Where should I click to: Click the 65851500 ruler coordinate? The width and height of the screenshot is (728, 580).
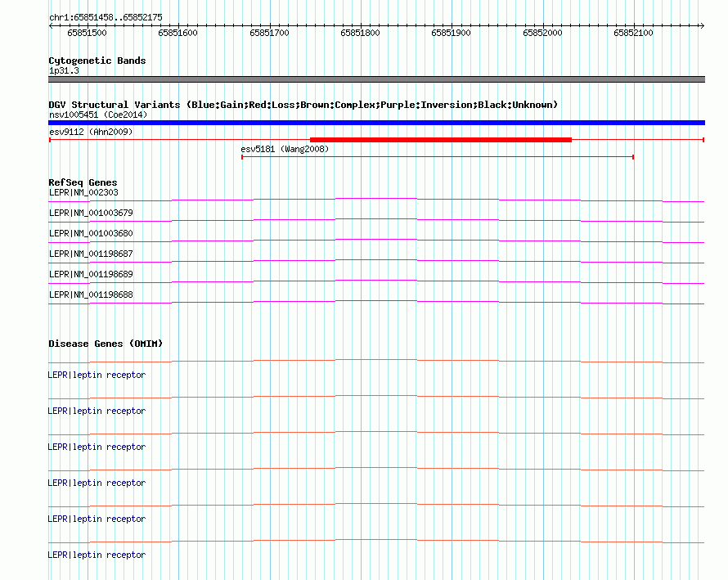click(87, 33)
